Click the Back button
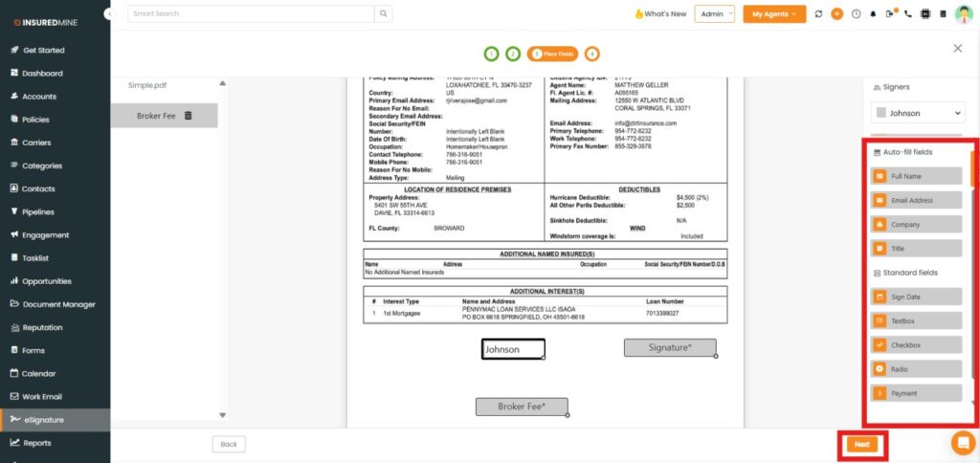The width and height of the screenshot is (980, 463). pos(229,444)
